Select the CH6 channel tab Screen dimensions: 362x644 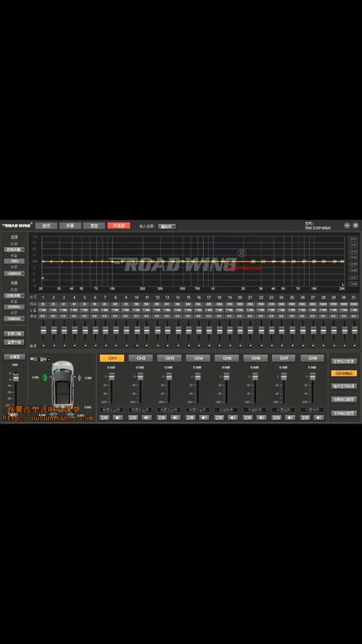(255, 358)
